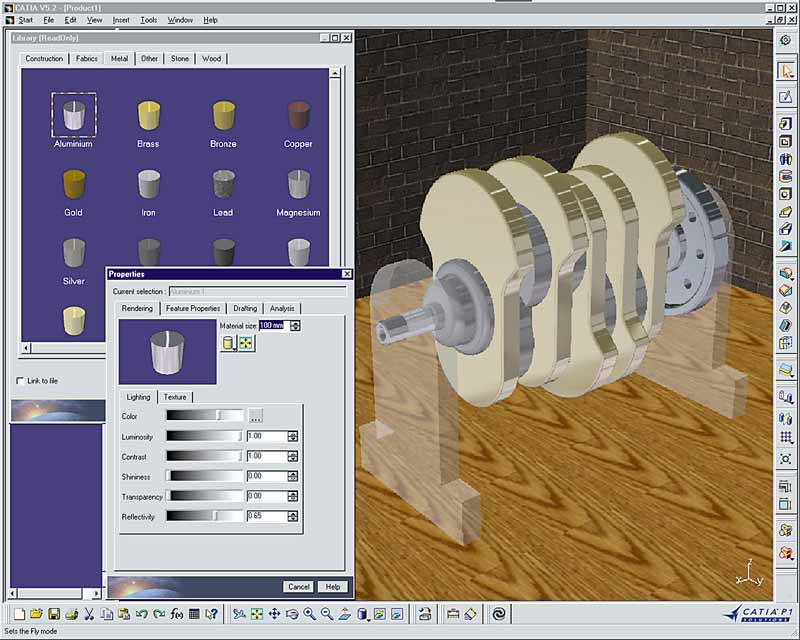Click the Sketcher icon in right toolbar
Viewport: 800px width, 640px height.
(x=786, y=96)
